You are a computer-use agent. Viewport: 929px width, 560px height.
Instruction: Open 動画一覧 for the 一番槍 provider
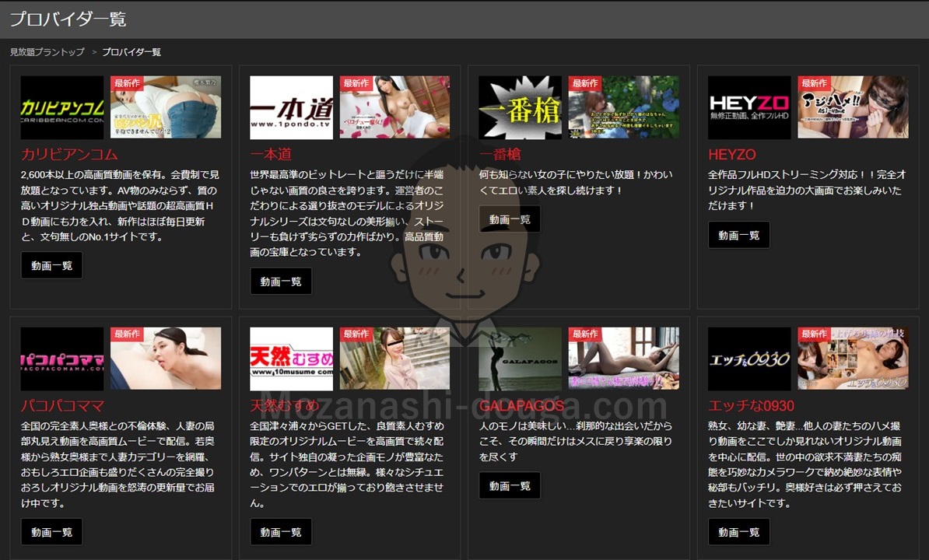pyautogui.click(x=510, y=219)
